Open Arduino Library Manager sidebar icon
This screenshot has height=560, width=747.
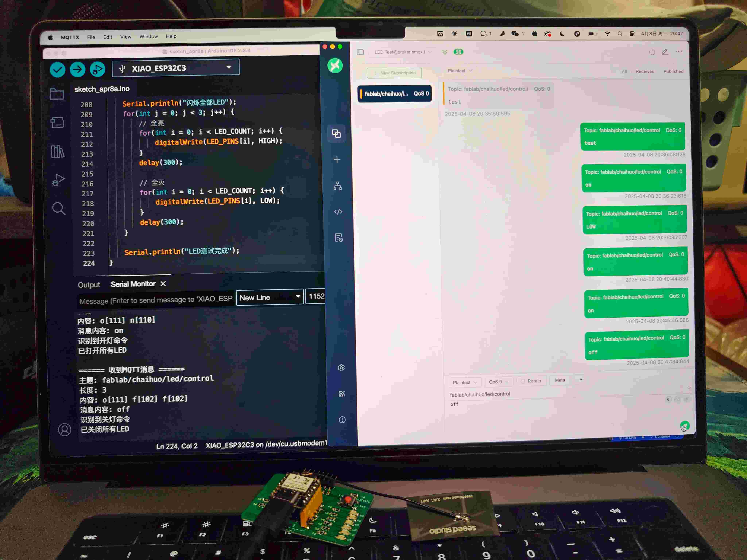point(57,151)
